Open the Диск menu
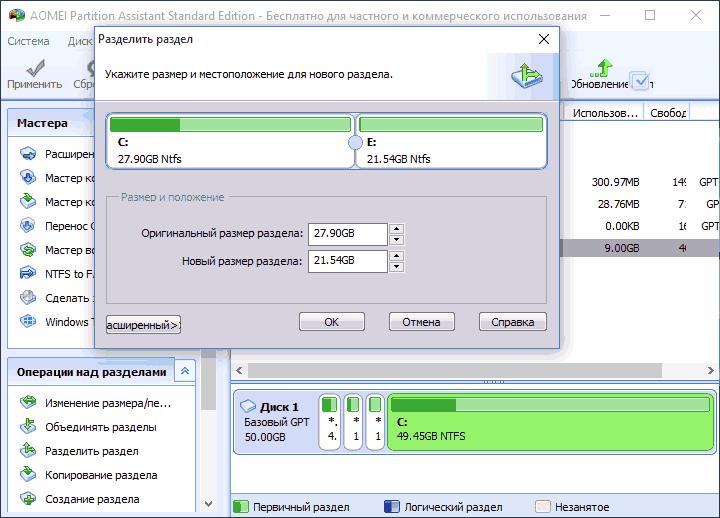 pos(80,41)
